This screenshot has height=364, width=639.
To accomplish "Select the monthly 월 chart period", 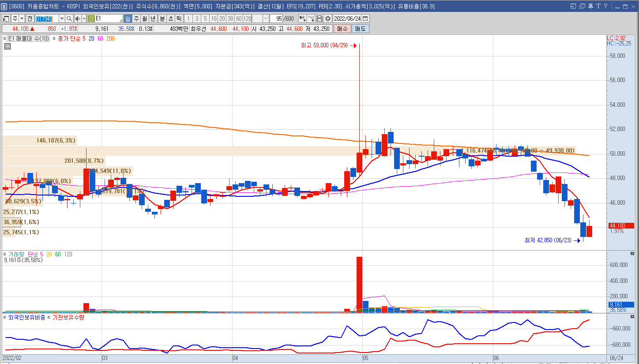I will coord(144,19).
